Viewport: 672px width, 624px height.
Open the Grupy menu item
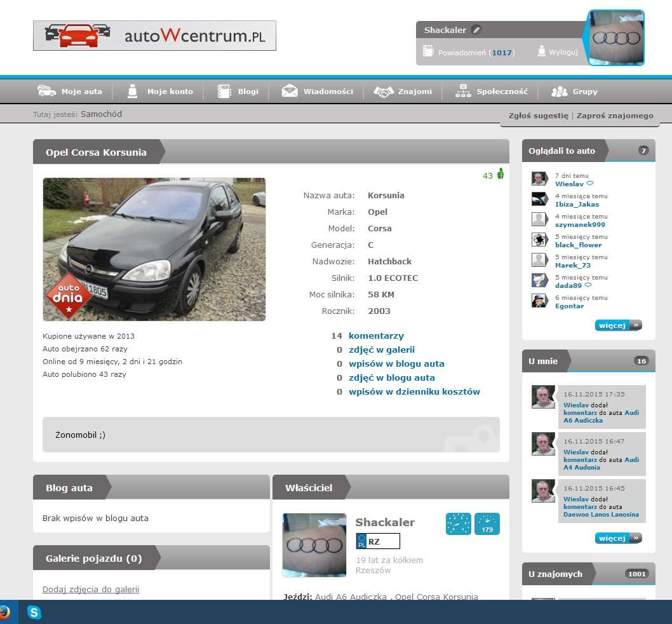[x=585, y=92]
